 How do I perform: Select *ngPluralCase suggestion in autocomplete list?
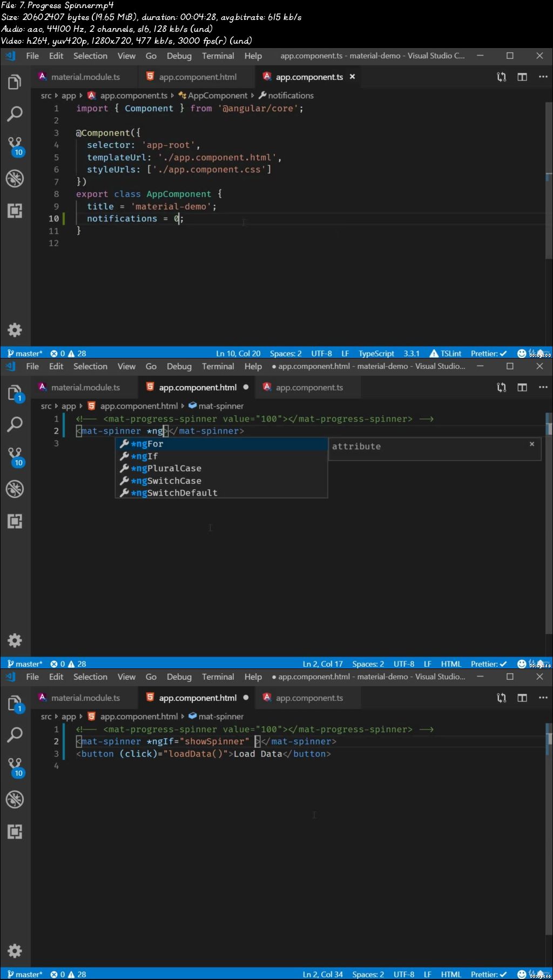[221, 469]
